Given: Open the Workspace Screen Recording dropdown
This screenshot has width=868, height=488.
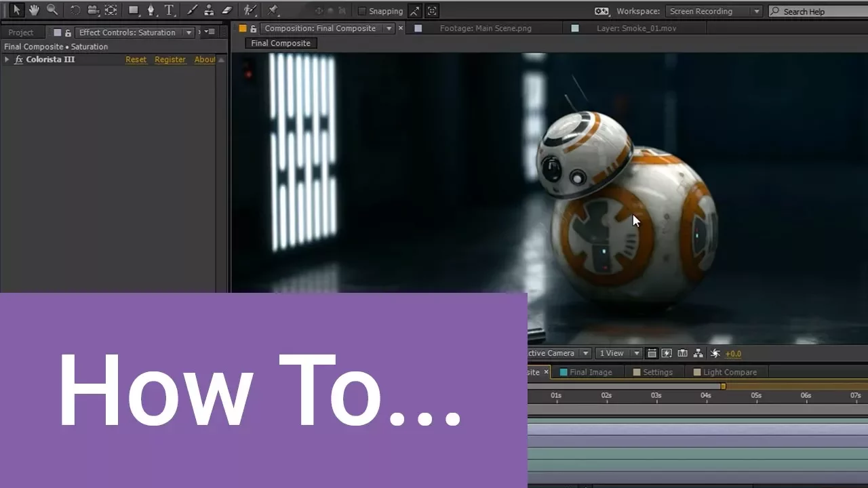Looking at the screenshot, I should [x=713, y=11].
